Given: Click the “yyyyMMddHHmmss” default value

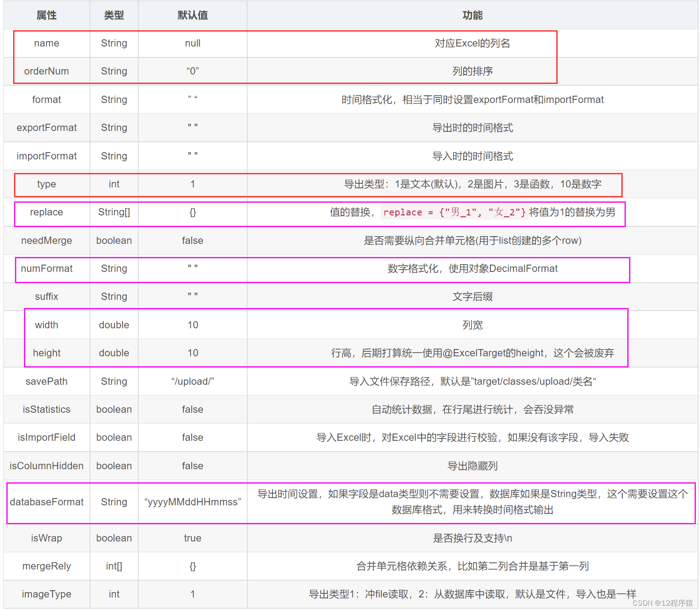Looking at the screenshot, I should (x=193, y=502).
